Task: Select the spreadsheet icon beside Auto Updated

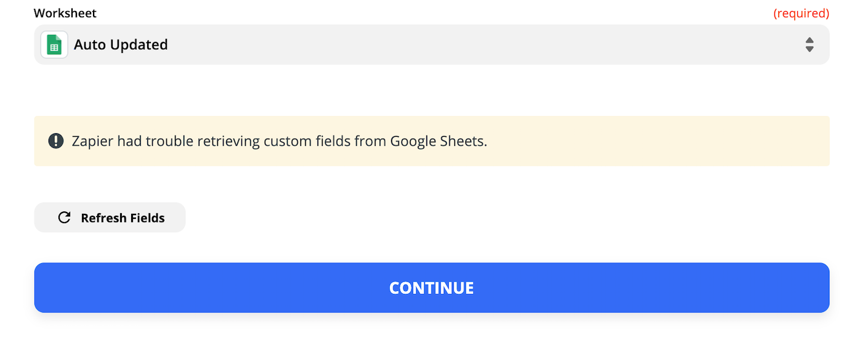Action: coord(54,45)
